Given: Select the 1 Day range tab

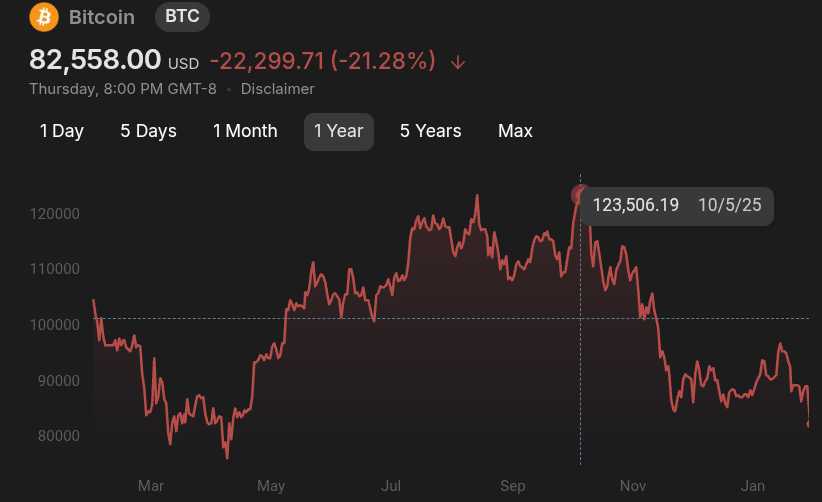Looking at the screenshot, I should pyautogui.click(x=61, y=131).
